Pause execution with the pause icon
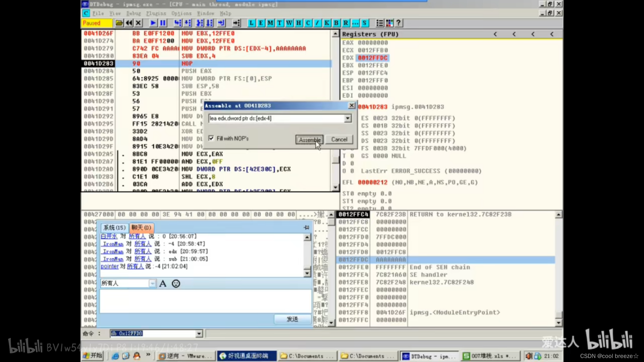The width and height of the screenshot is (644, 362). point(163,23)
